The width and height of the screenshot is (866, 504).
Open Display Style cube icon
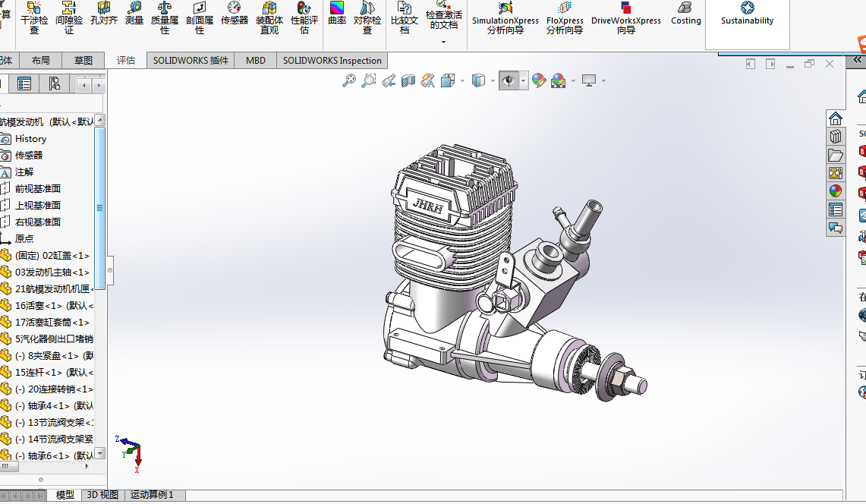tap(478, 80)
